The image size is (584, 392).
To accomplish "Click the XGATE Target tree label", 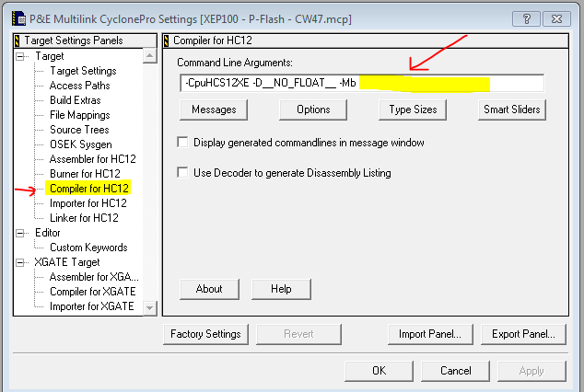I will [x=67, y=262].
